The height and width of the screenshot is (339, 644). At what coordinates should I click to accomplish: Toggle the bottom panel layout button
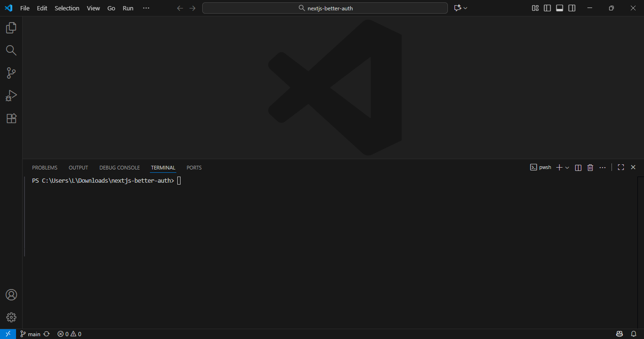click(x=560, y=8)
